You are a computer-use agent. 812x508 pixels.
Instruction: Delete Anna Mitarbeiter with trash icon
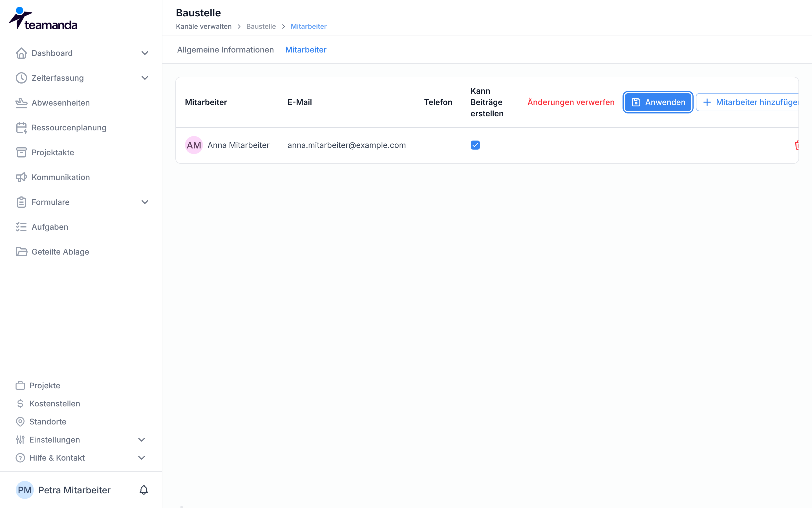[797, 145]
